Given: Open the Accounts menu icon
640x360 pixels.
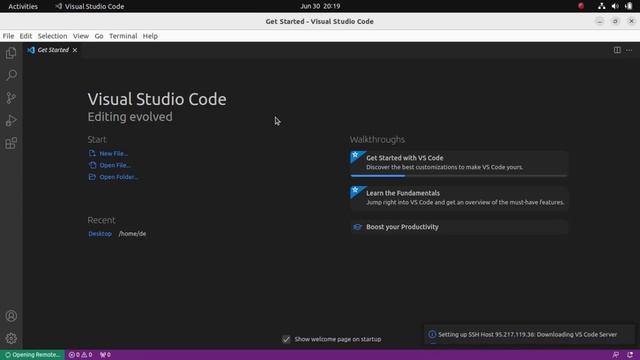Looking at the screenshot, I should coord(11,316).
